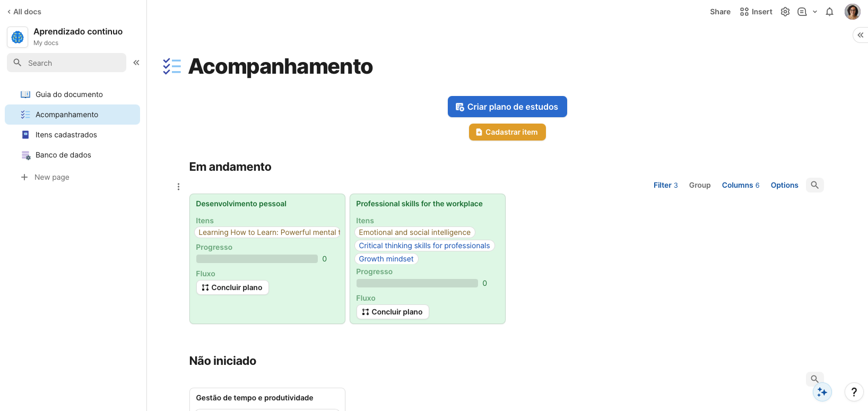This screenshot has height=411, width=868.
Task: Open the Banco de dados page
Action: [62, 155]
